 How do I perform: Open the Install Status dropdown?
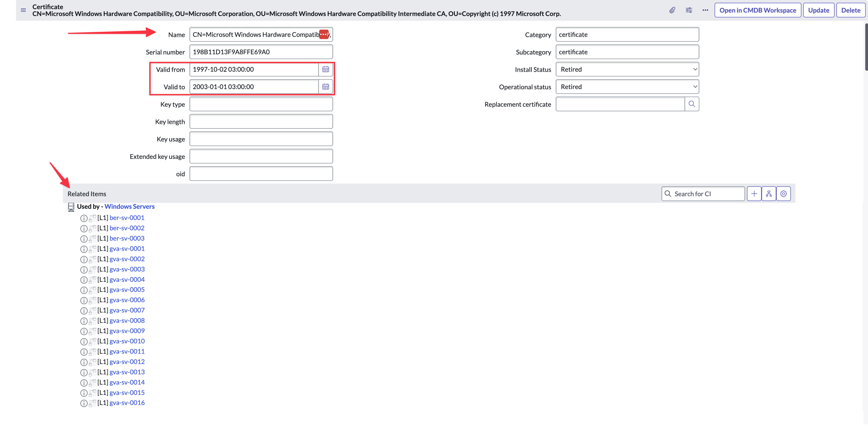[627, 69]
